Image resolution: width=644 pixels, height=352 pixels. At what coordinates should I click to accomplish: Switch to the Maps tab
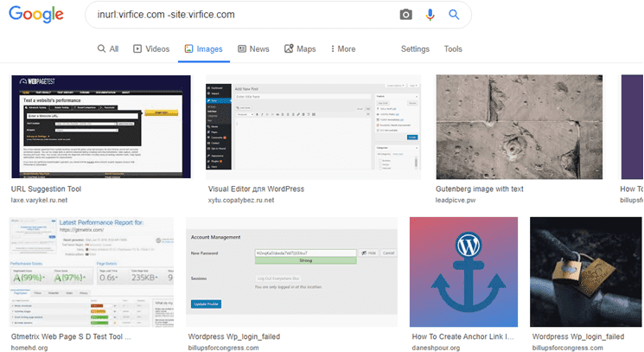(x=300, y=49)
